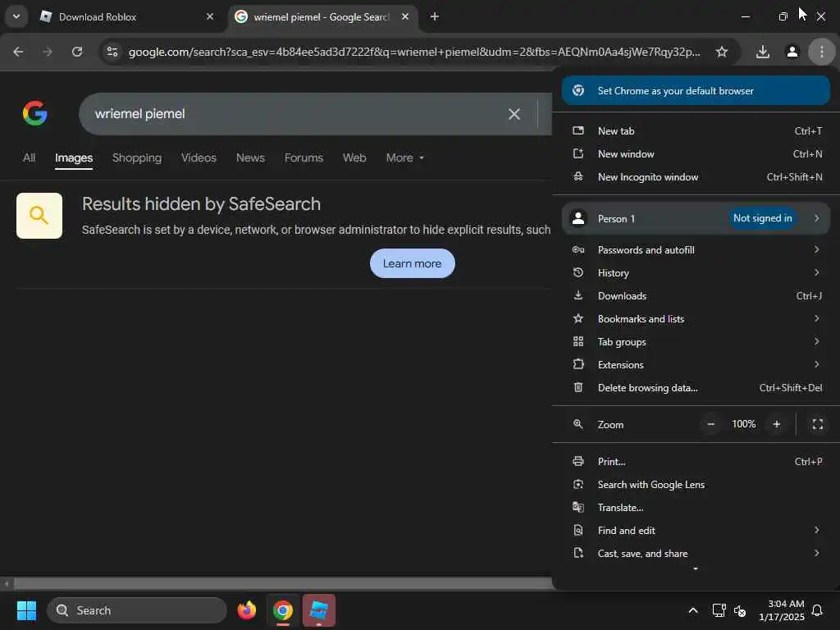Viewport: 840px width, 630px height.
Task: Expand the Tab groups submenu
Action: [x=696, y=342]
